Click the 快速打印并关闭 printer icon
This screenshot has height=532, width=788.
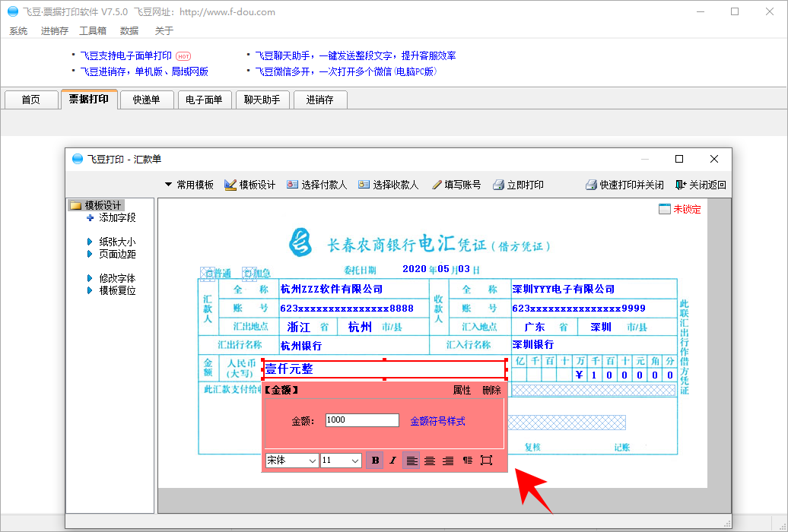pyautogui.click(x=591, y=185)
